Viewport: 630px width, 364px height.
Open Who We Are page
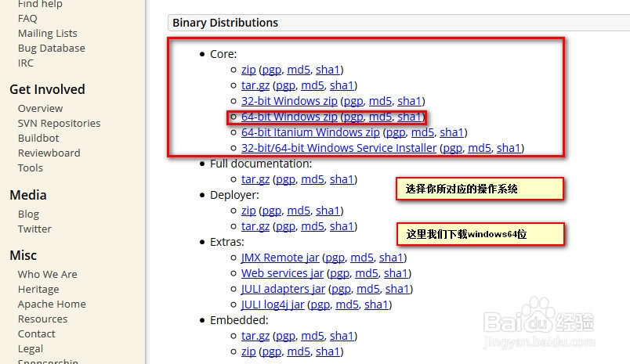click(48, 275)
